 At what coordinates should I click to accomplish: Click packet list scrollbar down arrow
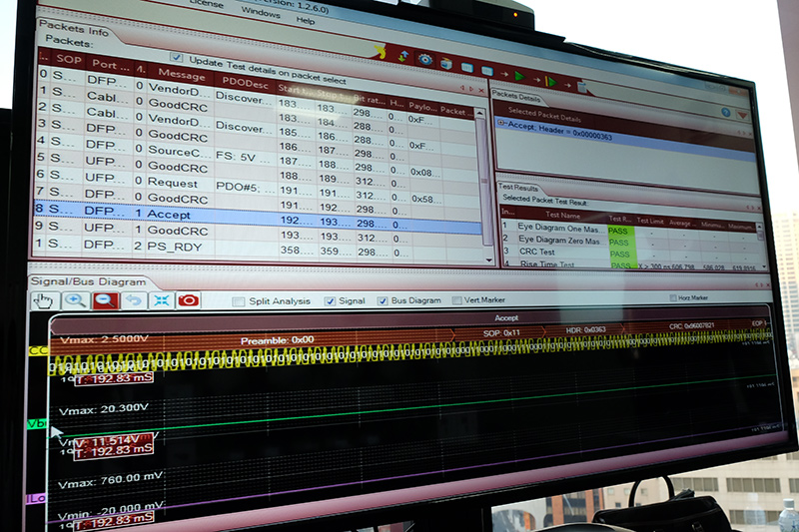click(x=489, y=260)
